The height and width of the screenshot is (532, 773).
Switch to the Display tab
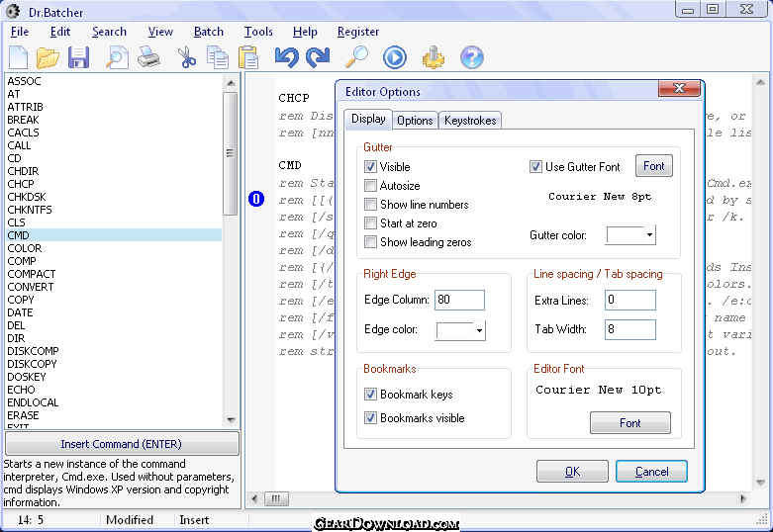(368, 119)
